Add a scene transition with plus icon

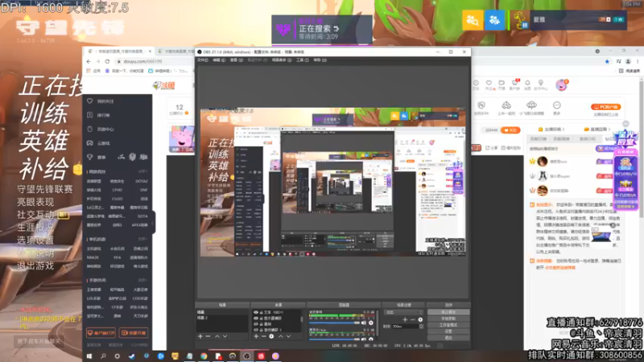(x=405, y=319)
